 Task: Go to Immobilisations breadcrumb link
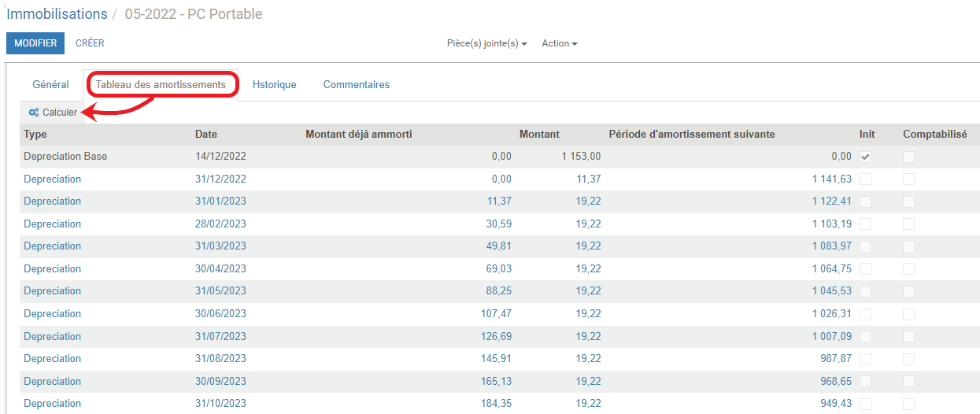[x=57, y=14]
